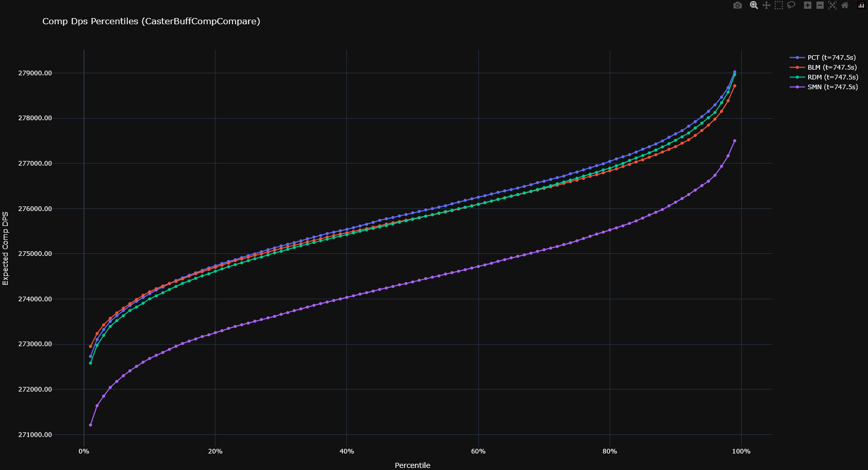Click the 60% x-axis tick label
868x470 pixels.
click(x=478, y=451)
